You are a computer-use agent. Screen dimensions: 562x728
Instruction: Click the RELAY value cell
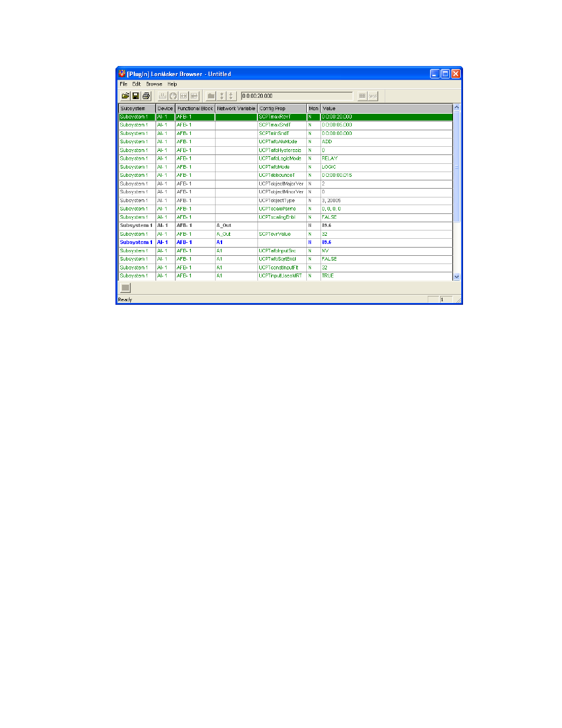coord(386,159)
